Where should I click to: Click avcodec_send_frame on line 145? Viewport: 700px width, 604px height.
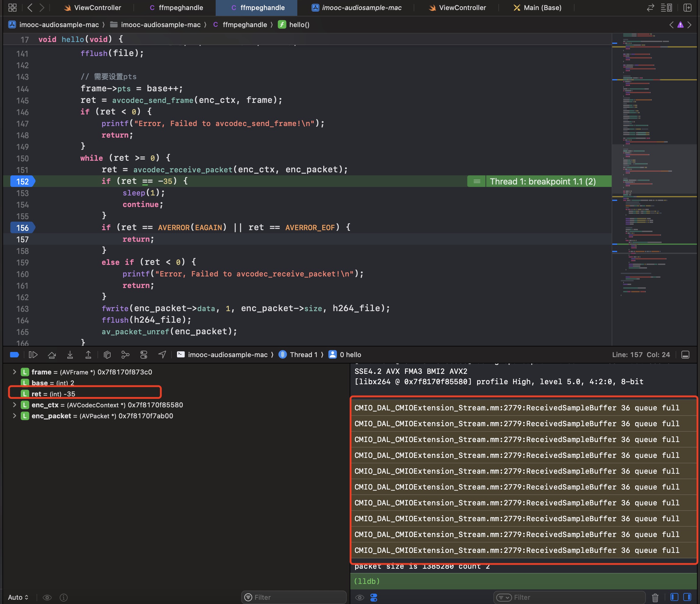[153, 100]
